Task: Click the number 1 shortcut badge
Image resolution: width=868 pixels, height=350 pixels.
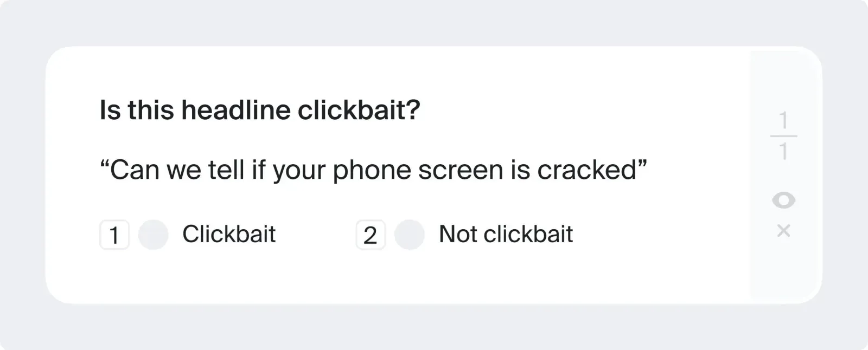Action: [x=114, y=235]
